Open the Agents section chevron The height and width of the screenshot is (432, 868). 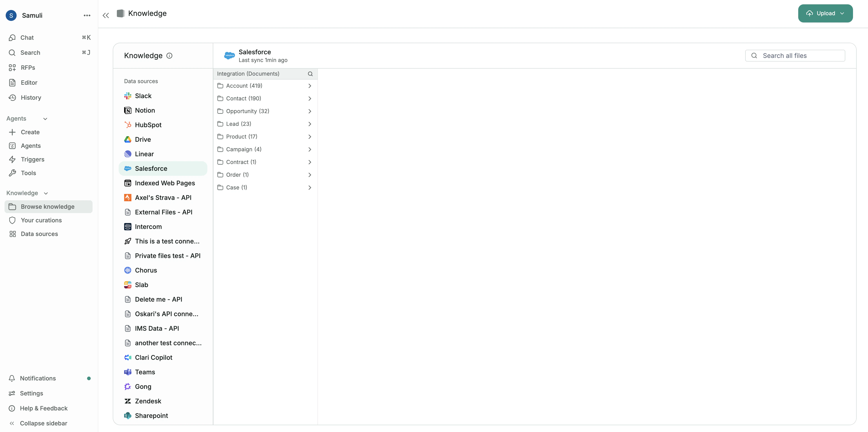point(45,119)
